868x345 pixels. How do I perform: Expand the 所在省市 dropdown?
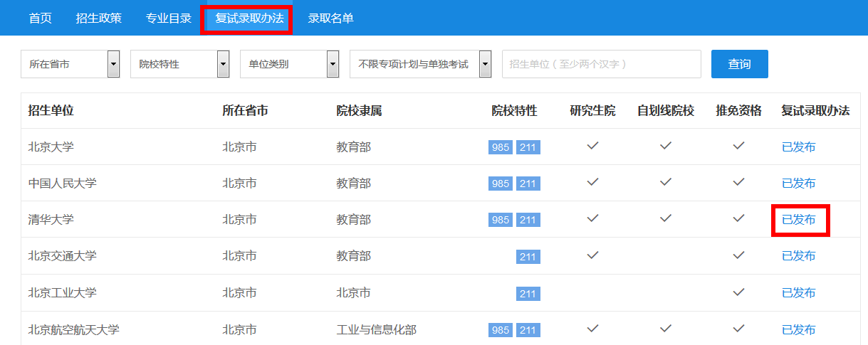[70, 64]
